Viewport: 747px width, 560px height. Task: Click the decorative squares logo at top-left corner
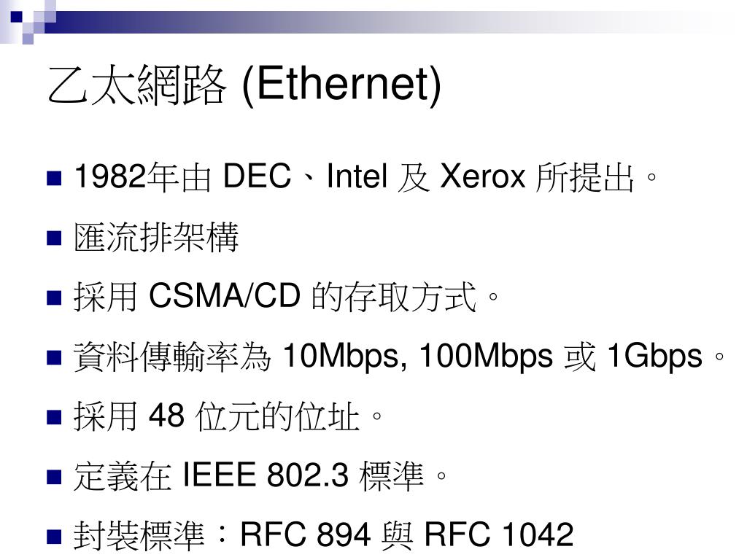28,22
